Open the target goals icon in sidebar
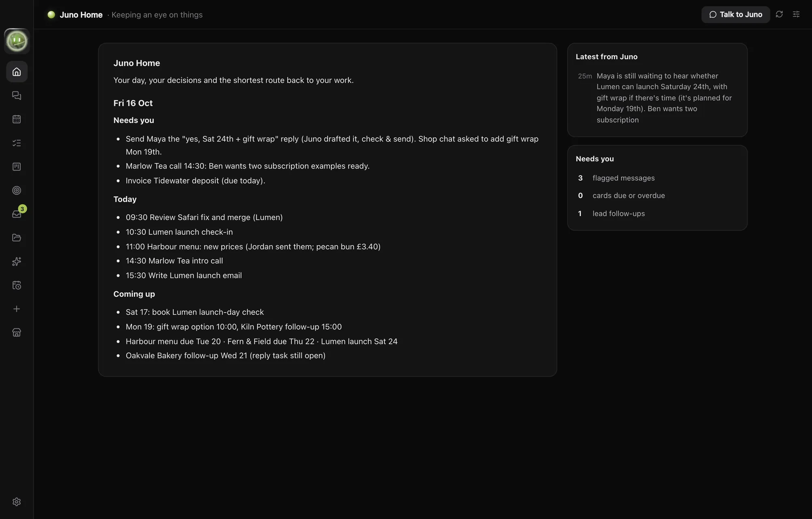812x519 pixels. 17,190
